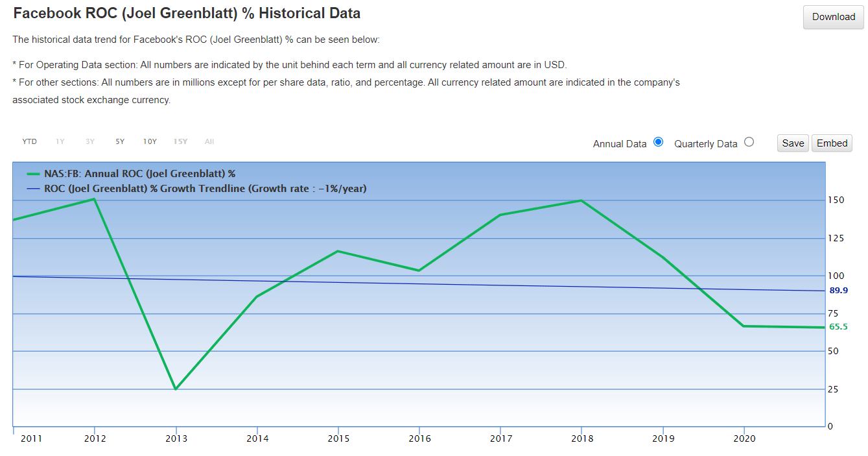
Task: Select the All time range
Action: [x=209, y=141]
